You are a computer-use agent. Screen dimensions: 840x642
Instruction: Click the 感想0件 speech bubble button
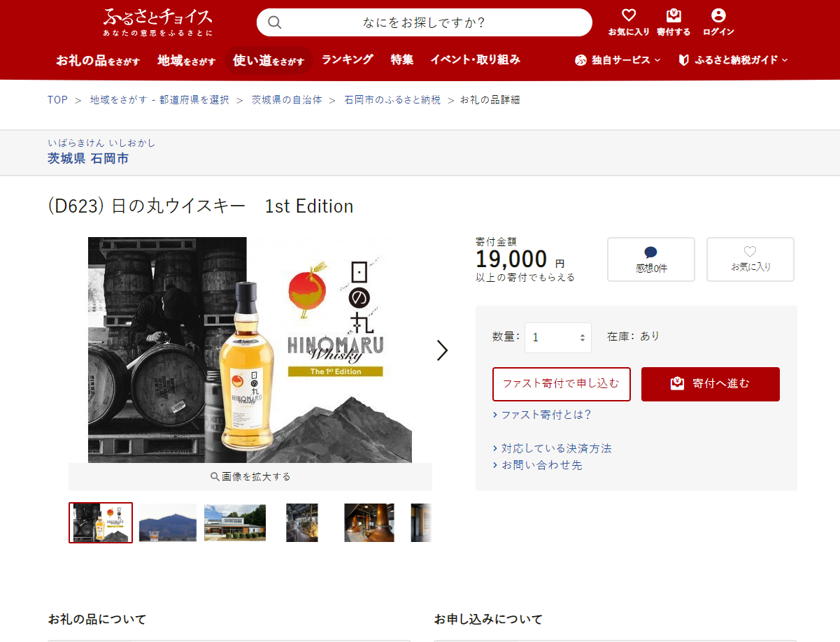point(651,259)
